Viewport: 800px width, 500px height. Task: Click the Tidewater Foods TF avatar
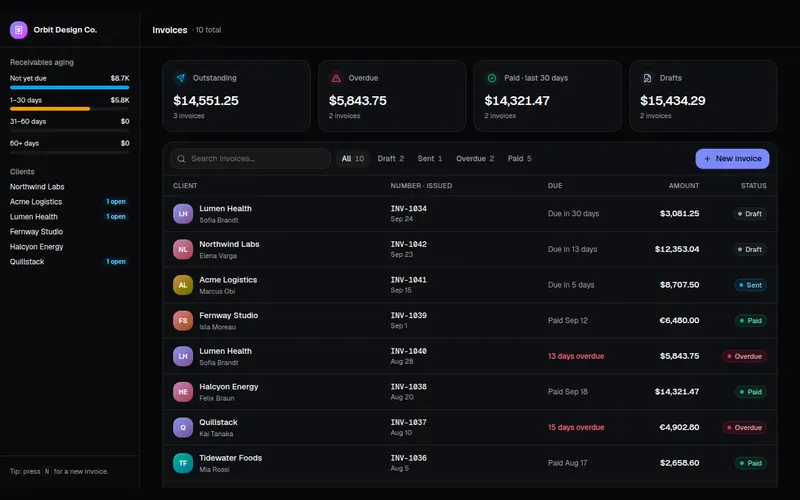coord(183,463)
